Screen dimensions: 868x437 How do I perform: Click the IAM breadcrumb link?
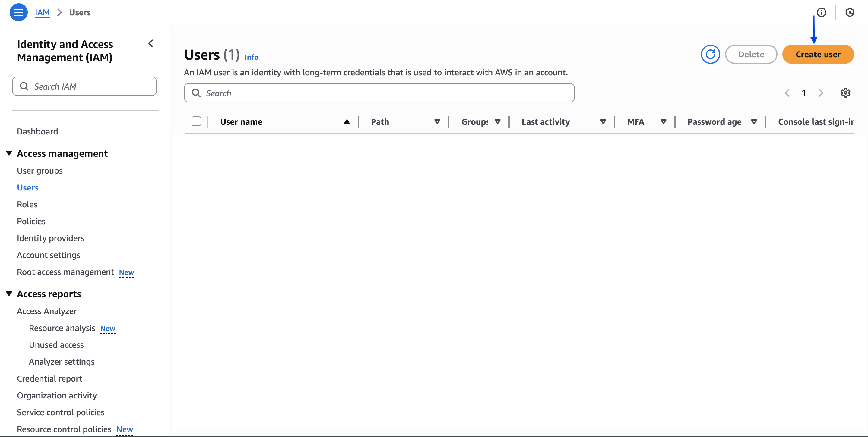tap(42, 12)
